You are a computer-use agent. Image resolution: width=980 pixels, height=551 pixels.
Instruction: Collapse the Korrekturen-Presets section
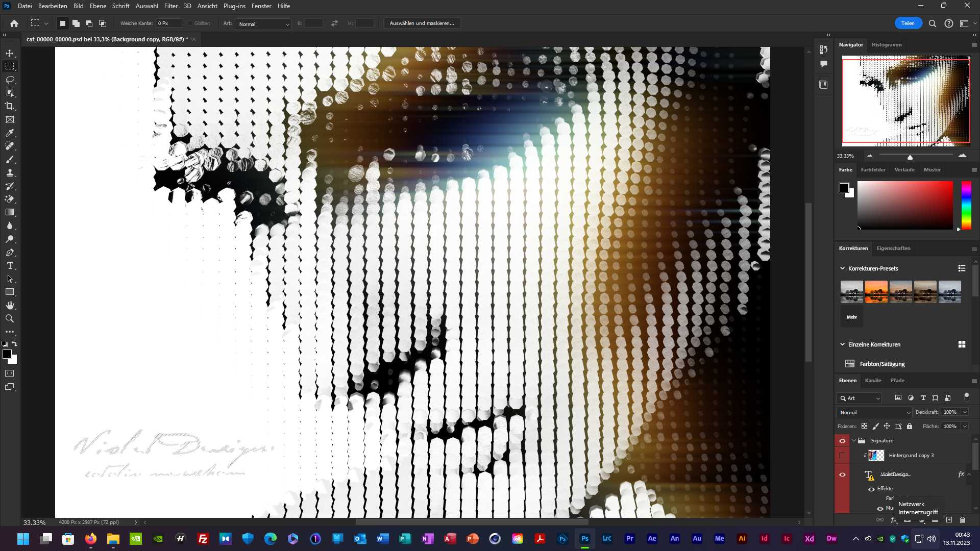(x=843, y=268)
